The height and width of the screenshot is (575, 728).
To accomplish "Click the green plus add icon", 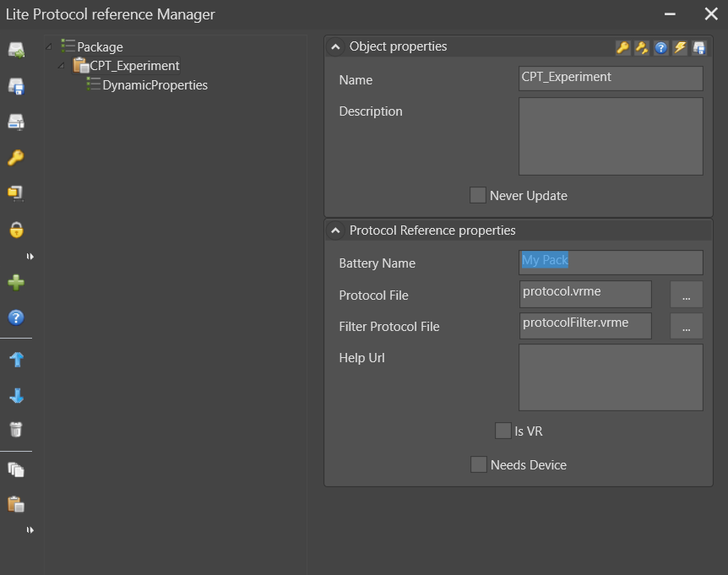I will pos(15,283).
